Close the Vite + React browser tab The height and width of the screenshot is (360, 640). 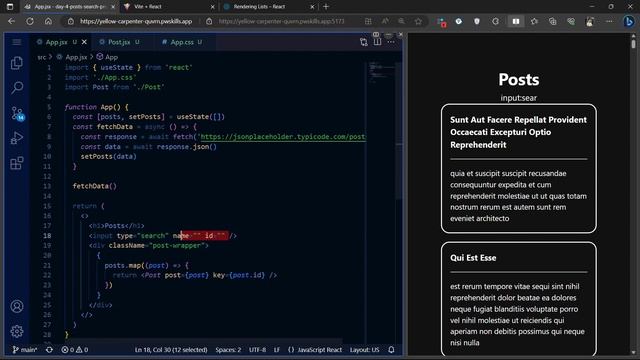coord(212,7)
